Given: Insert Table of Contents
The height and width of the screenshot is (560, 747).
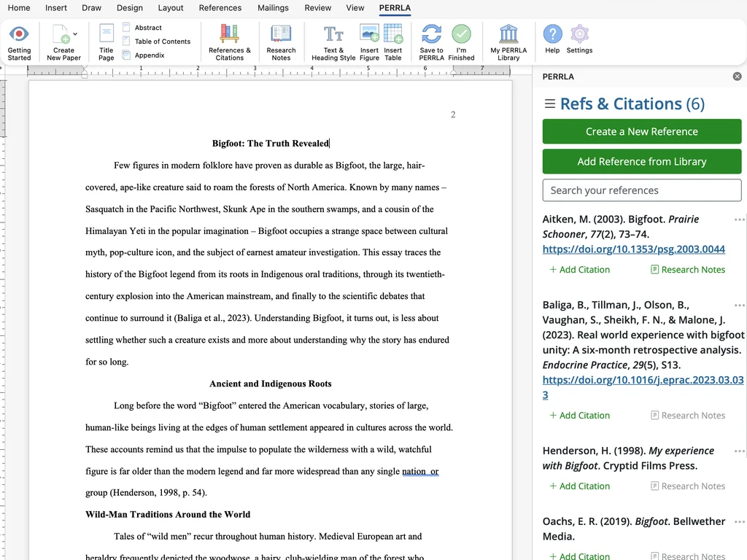Looking at the screenshot, I should pyautogui.click(x=157, y=42).
